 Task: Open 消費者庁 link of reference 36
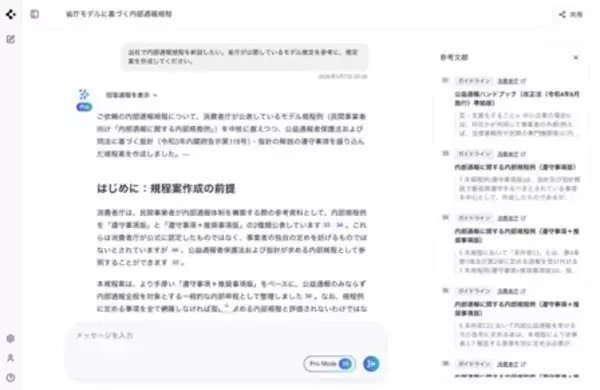pyautogui.click(x=512, y=364)
